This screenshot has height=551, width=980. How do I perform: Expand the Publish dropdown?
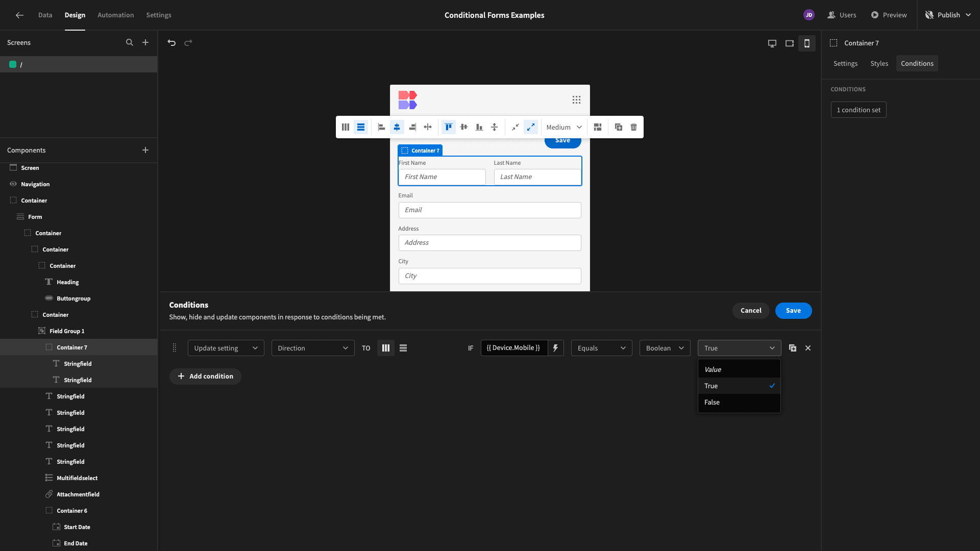click(968, 15)
